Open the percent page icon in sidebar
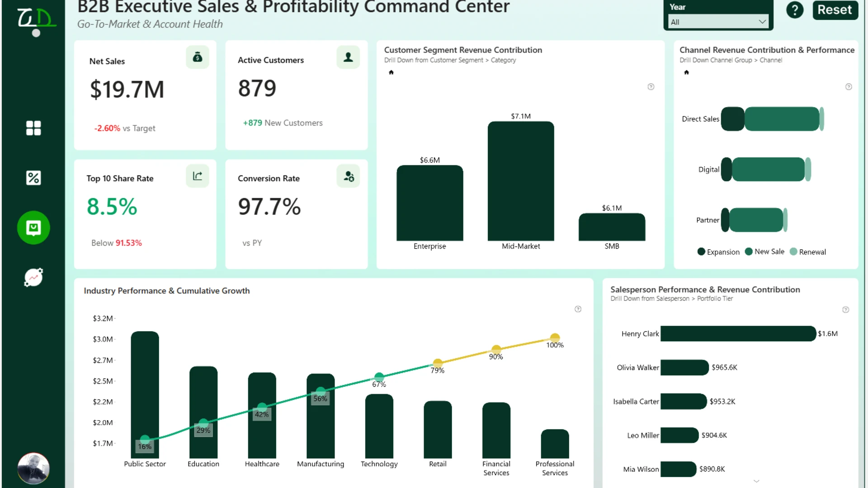Screen dimensions: 868x488 [33, 178]
